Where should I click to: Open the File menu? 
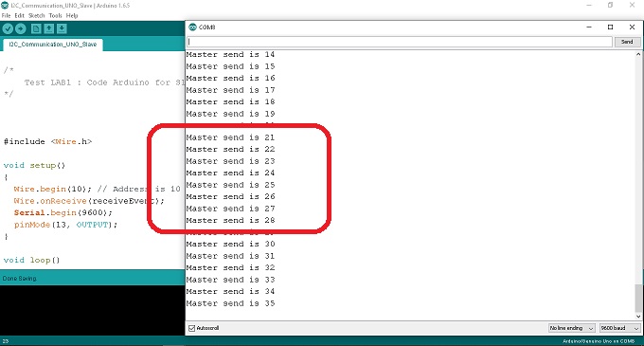coord(6,15)
